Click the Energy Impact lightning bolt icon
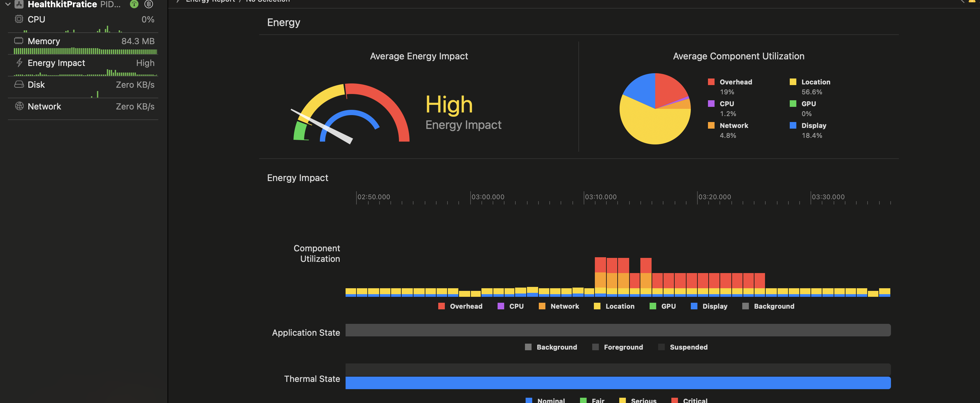The height and width of the screenshot is (403, 980). (19, 63)
